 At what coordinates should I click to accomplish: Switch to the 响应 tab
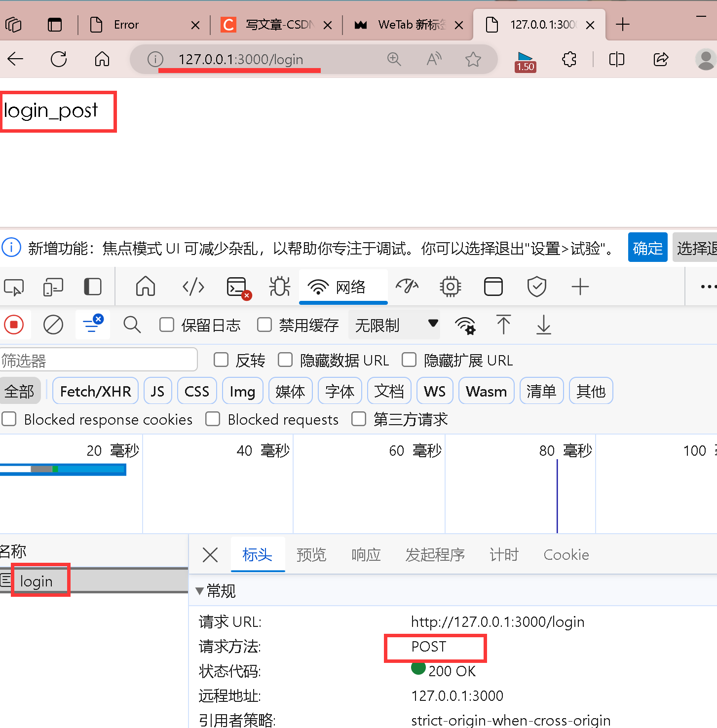click(x=366, y=555)
